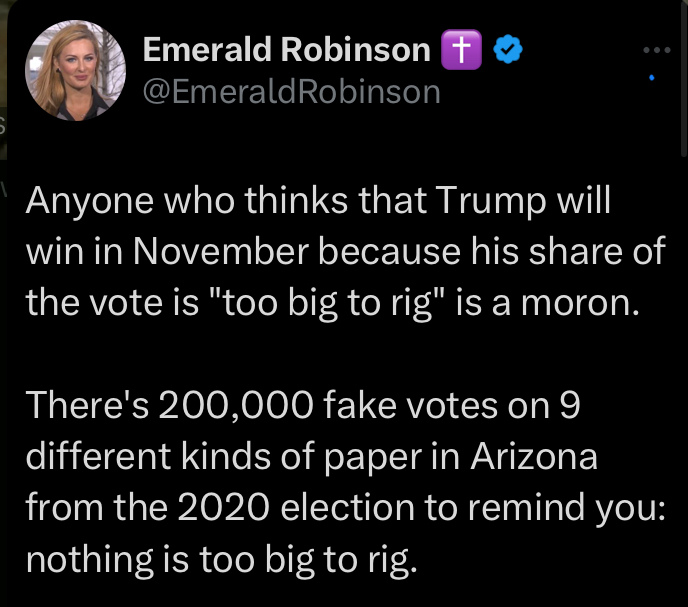
Task: Click the small blue dot below the ellipsis
Action: pyautogui.click(x=652, y=77)
